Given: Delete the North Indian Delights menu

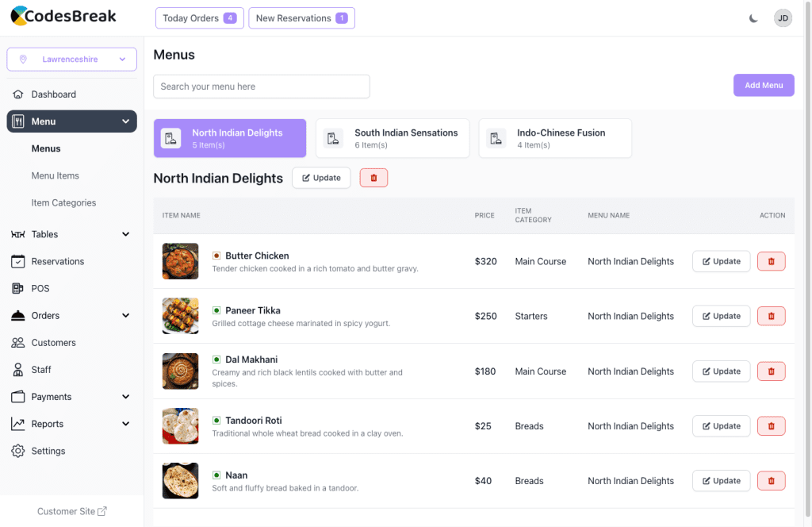Looking at the screenshot, I should tap(373, 178).
